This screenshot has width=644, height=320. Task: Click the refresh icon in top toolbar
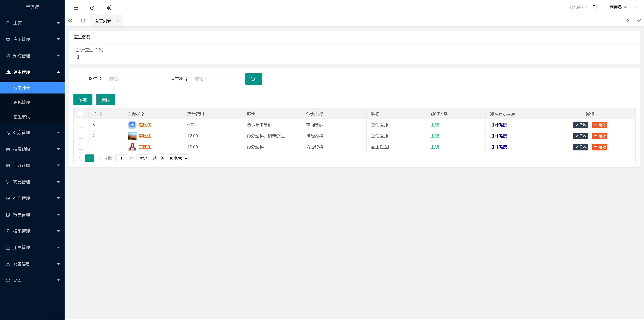92,8
